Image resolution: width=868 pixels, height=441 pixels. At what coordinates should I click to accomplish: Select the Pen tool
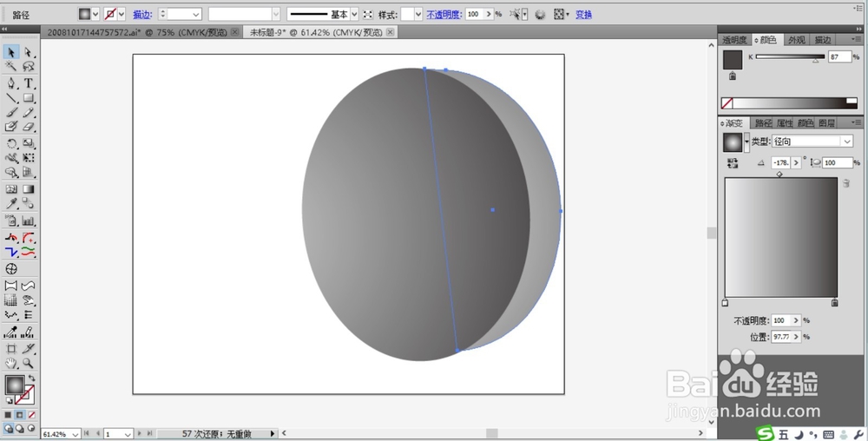(x=11, y=83)
